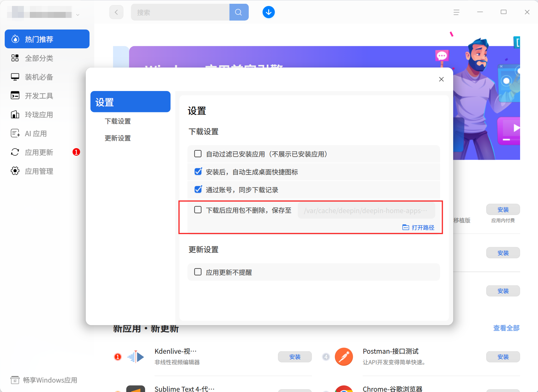The image size is (538, 392).
Task: Open the 热门推荐 sidebar section
Action: [x=47, y=39]
